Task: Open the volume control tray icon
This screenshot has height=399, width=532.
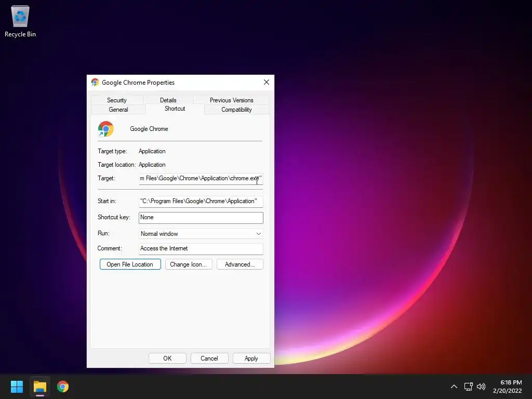Action: click(x=481, y=387)
